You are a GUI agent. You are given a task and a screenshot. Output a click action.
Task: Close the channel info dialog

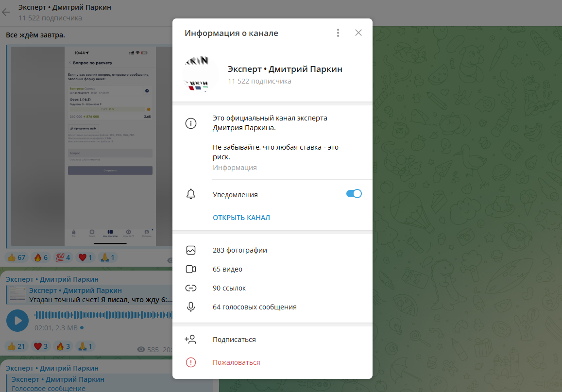pos(358,33)
